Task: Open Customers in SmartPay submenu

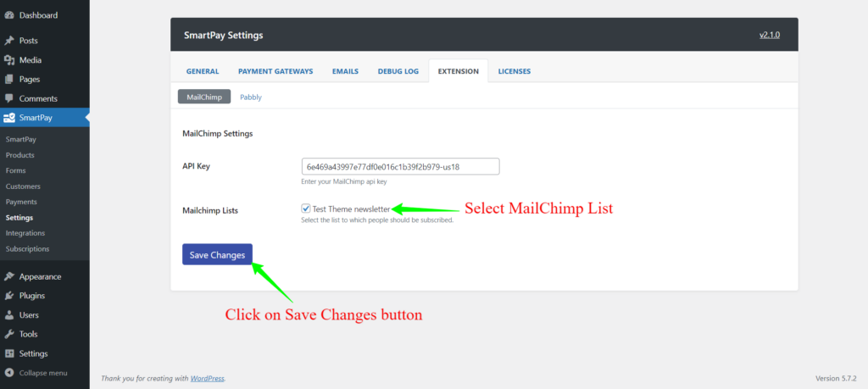Action: [x=23, y=186]
